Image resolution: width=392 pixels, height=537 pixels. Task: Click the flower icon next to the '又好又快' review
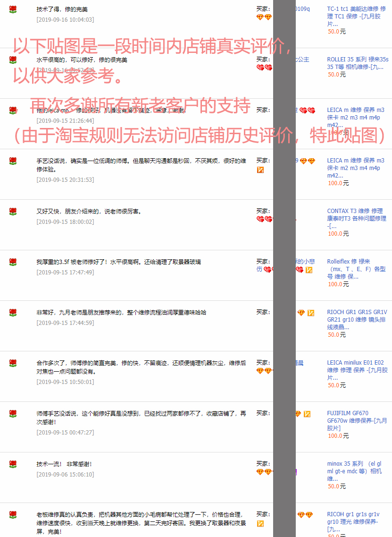pos(13,212)
